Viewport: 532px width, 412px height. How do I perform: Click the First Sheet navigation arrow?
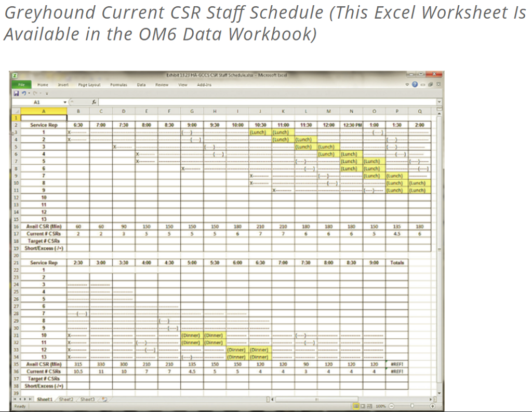pyautogui.click(x=15, y=399)
